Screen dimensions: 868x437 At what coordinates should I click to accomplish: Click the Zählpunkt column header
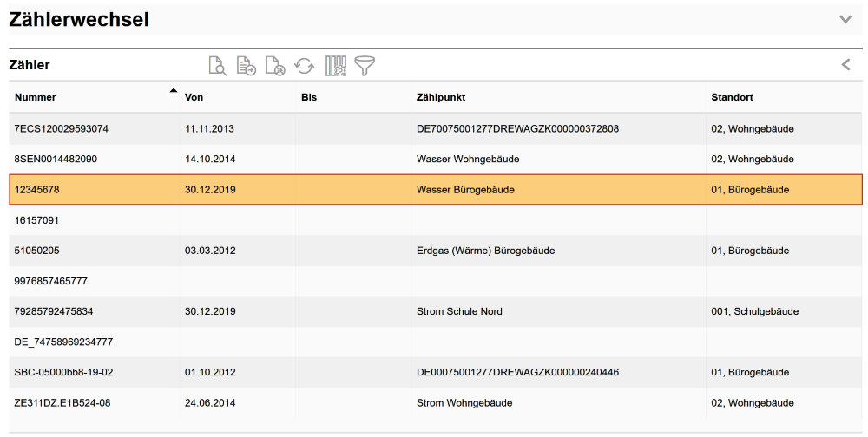pos(441,97)
